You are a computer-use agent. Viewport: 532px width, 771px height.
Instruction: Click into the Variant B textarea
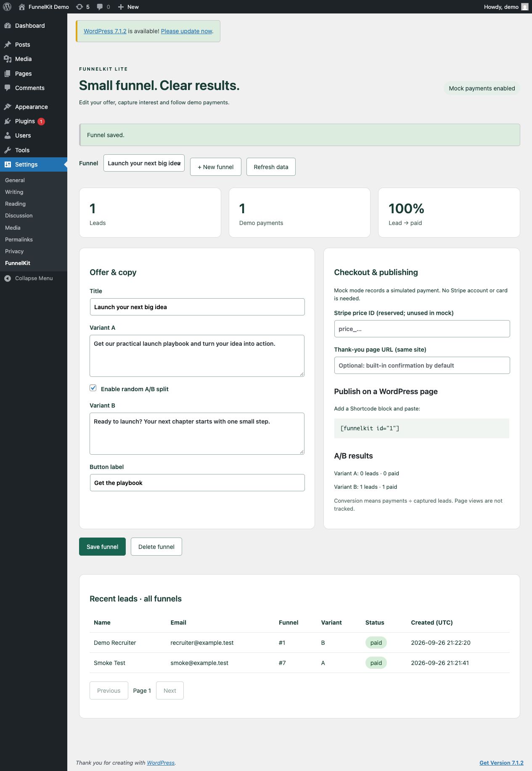[x=197, y=434]
